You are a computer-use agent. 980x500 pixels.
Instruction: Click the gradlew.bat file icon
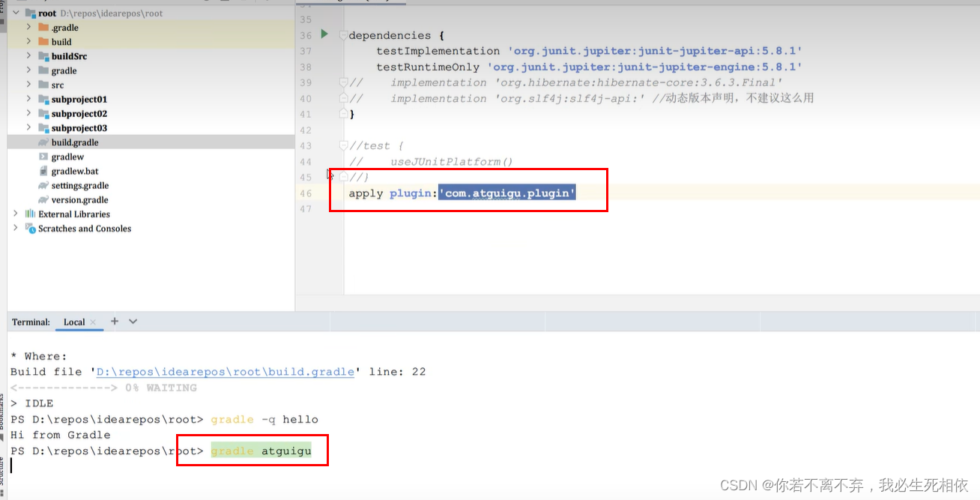[43, 171]
